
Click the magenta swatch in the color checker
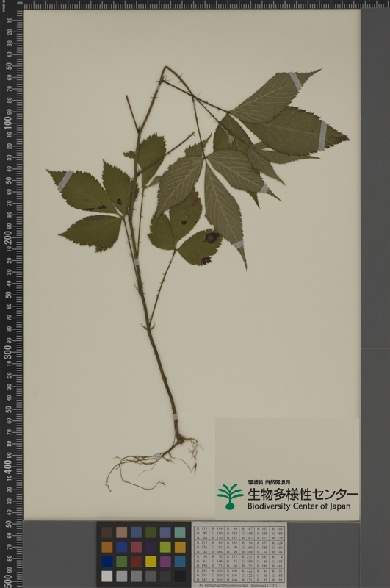[165, 562]
